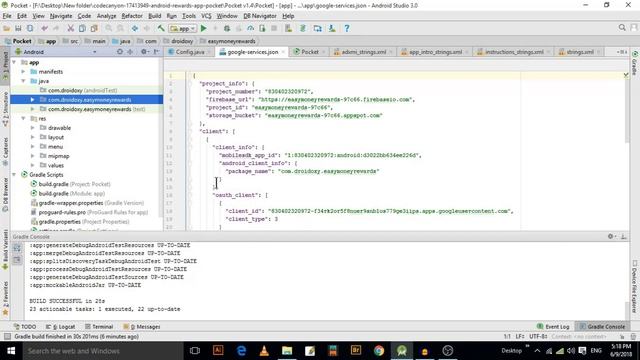Open the Terminal tool window
Screen dimensions: 640x360
pos(98,327)
